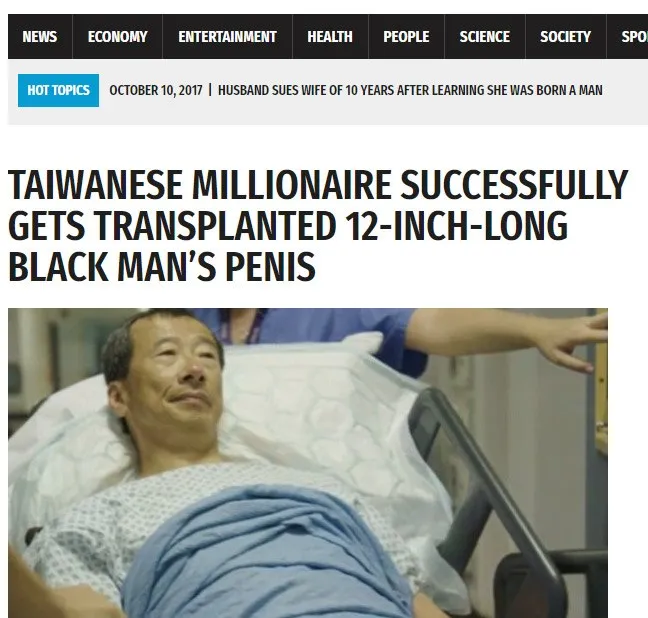This screenshot has height=618, width=648.
Task: Open the Health section
Action: [330, 37]
